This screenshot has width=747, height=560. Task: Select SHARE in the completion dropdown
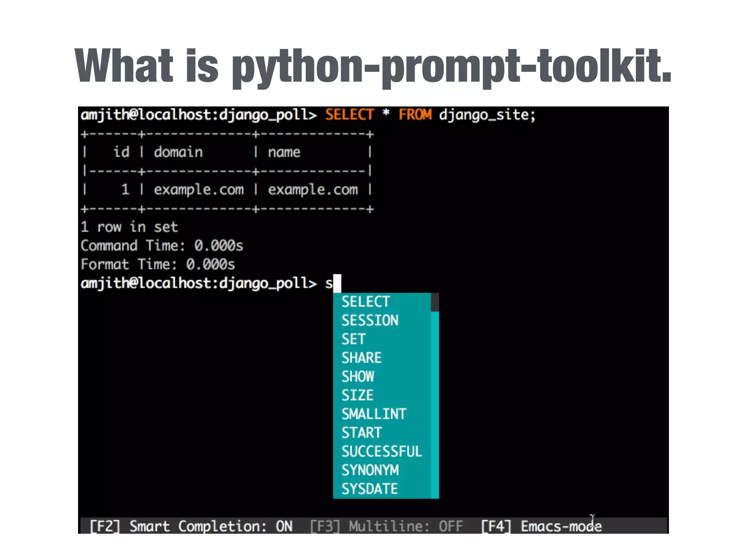click(x=361, y=358)
